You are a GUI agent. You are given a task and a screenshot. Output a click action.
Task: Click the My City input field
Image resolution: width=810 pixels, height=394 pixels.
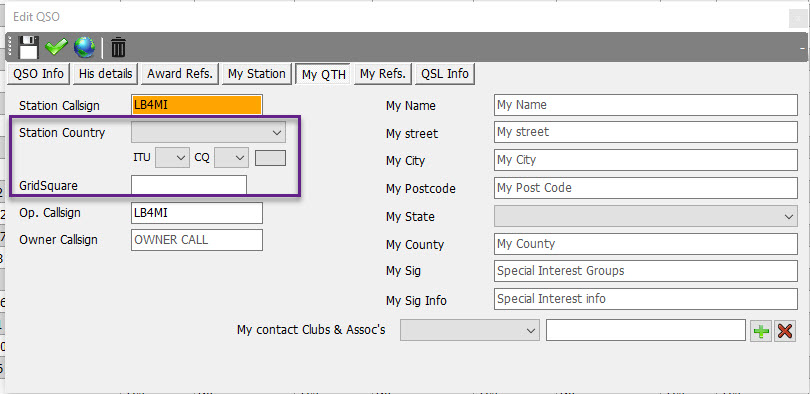click(646, 160)
